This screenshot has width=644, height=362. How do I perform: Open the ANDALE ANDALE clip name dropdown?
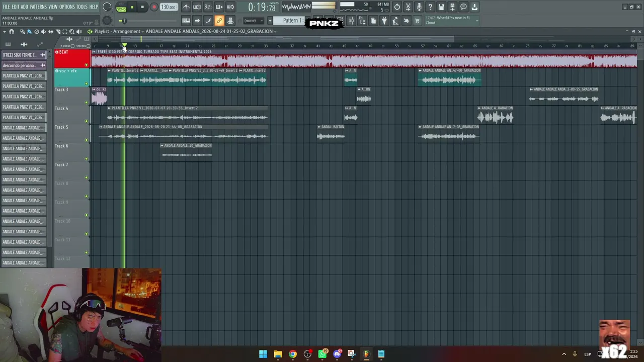pyautogui.click(x=211, y=31)
